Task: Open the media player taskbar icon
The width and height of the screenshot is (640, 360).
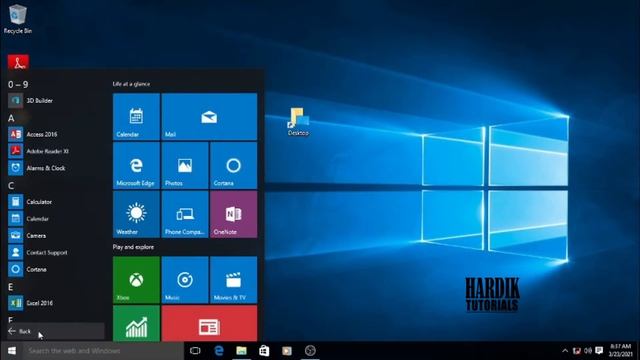Action: tap(287, 351)
